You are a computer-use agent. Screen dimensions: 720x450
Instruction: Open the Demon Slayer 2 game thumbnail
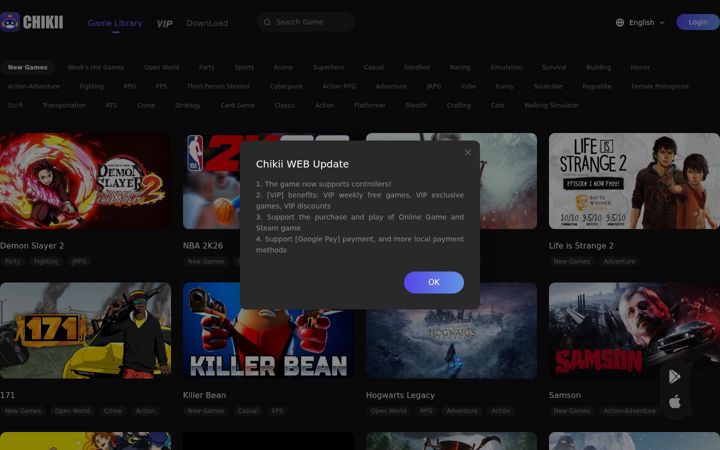pos(85,181)
